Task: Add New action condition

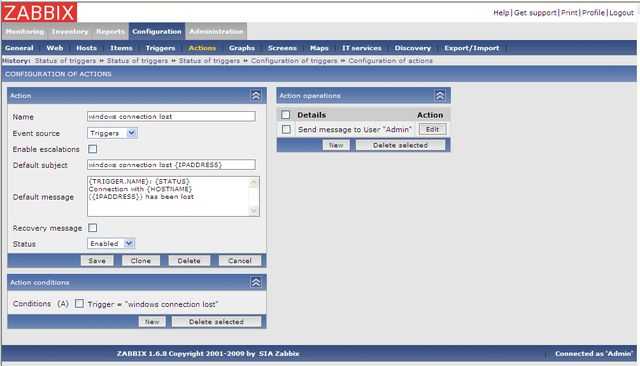Action: 152,322
